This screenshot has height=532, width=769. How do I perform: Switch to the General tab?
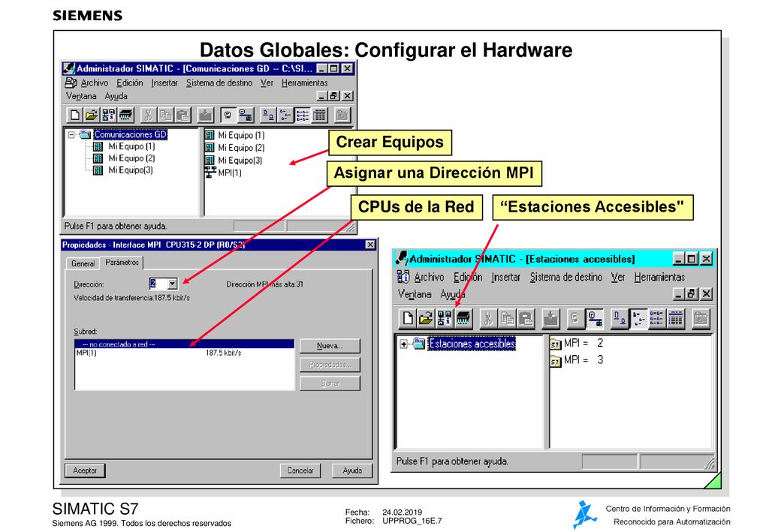83,263
